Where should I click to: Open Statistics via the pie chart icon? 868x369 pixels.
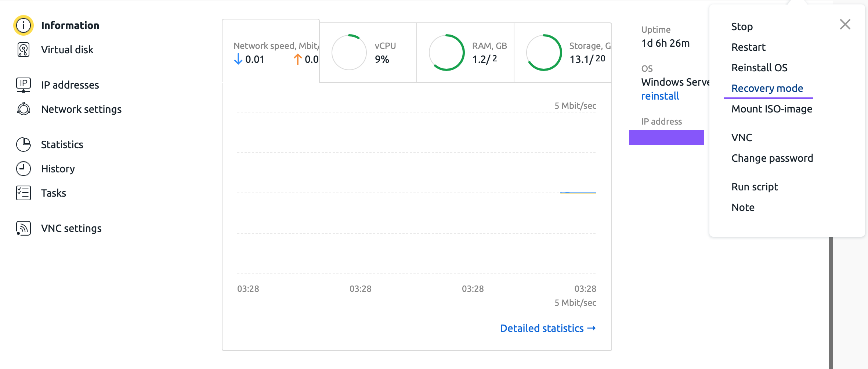(x=23, y=144)
